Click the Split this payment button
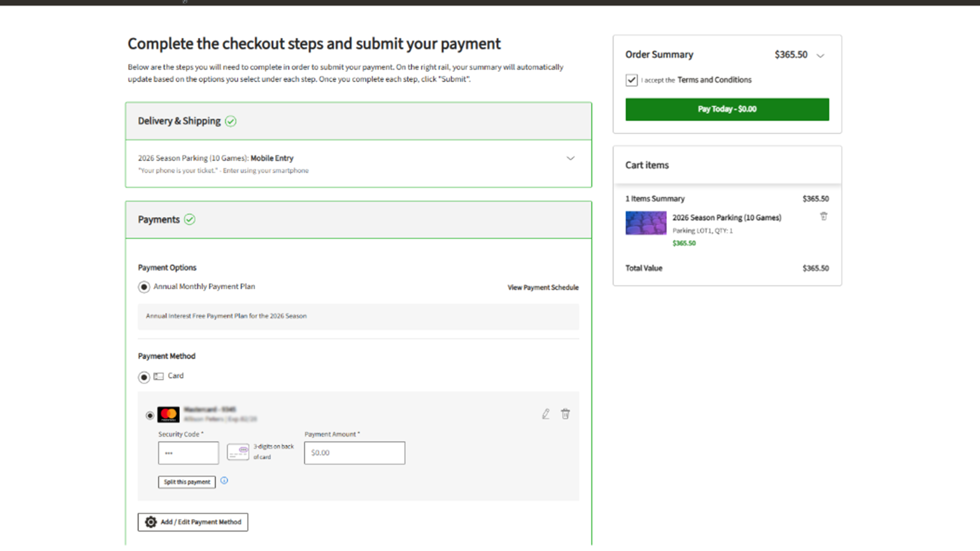This screenshot has width=980, height=551. point(187,482)
